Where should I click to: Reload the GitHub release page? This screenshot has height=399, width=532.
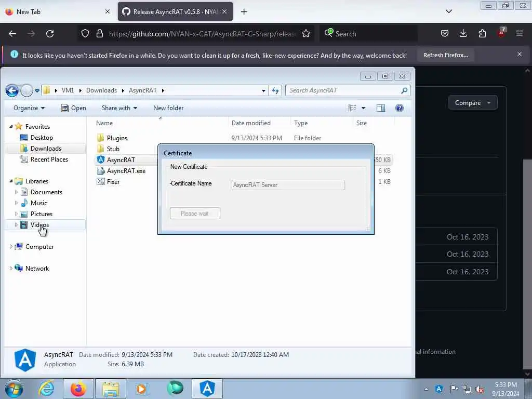click(x=50, y=34)
